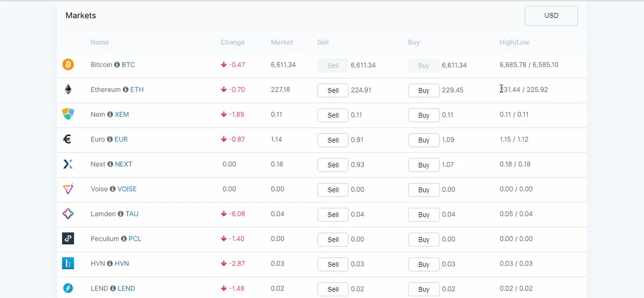
Task: Click the High/Low column header
Action: 514,42
